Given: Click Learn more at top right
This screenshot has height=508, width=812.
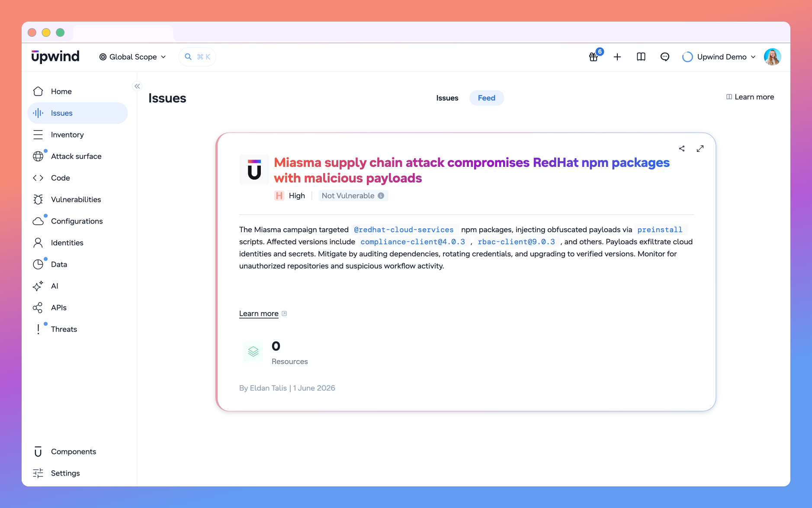Looking at the screenshot, I should tap(750, 97).
